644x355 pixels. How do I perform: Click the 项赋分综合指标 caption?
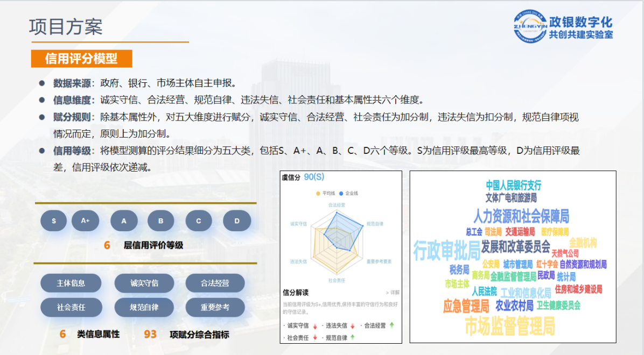pyautogui.click(x=199, y=335)
